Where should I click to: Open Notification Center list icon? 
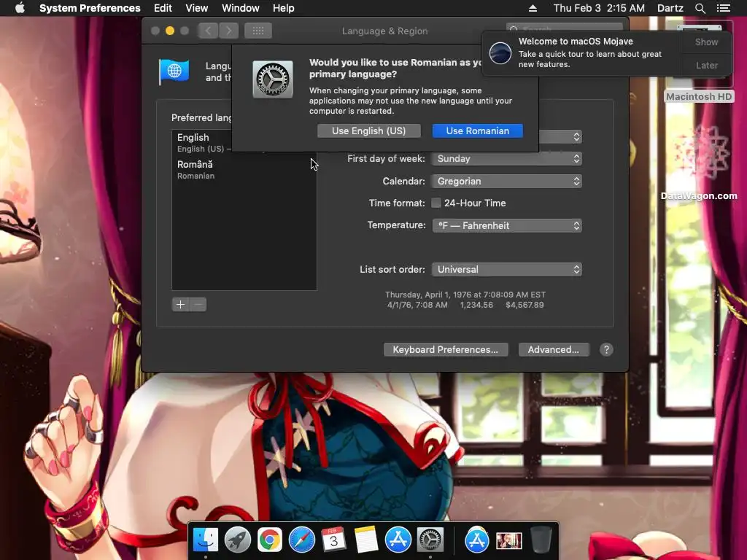pos(723,8)
